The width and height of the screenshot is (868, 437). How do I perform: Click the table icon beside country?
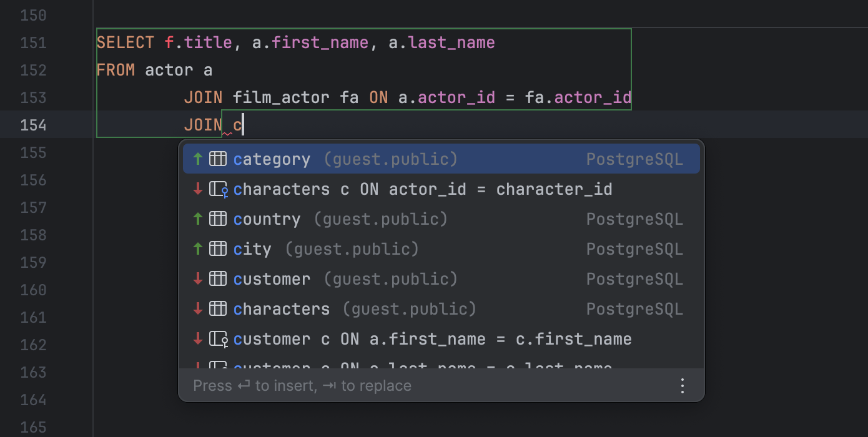point(218,219)
